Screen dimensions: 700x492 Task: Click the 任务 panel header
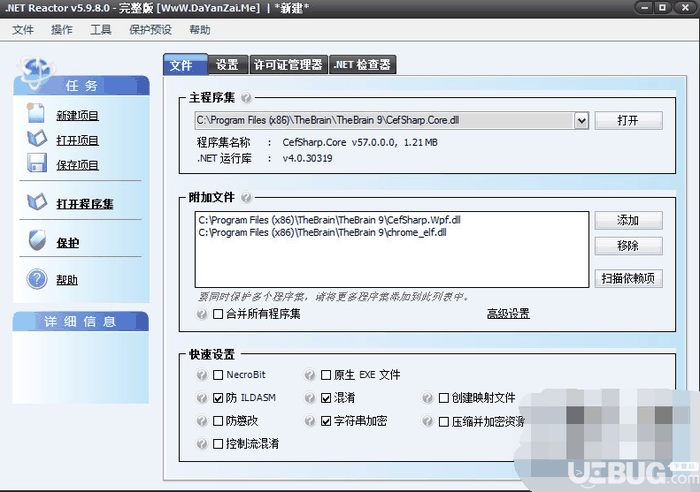[81, 86]
